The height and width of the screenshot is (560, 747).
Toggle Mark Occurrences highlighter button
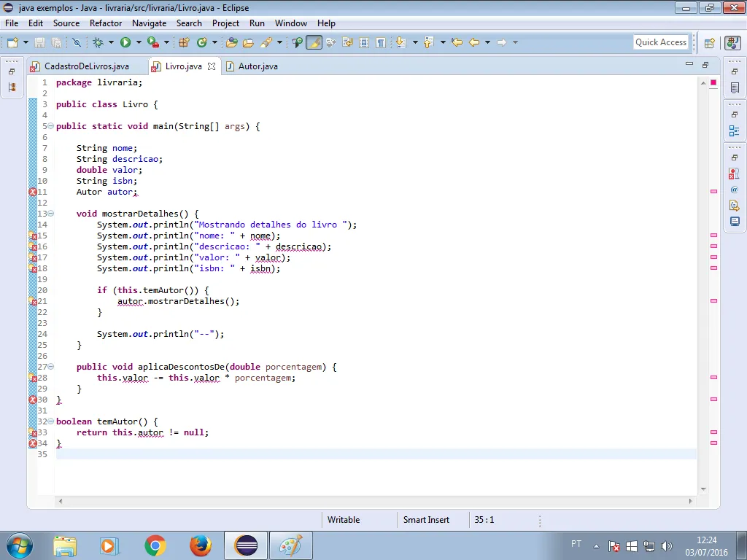point(314,43)
